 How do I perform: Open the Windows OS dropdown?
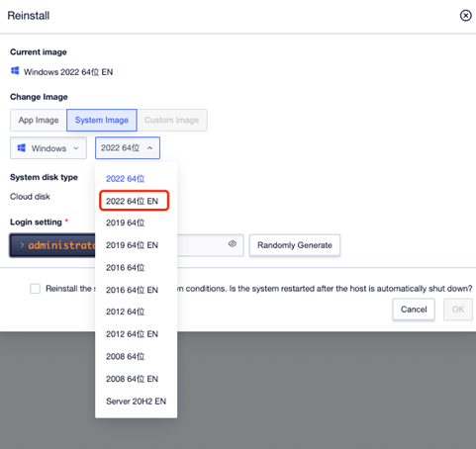[x=48, y=148]
